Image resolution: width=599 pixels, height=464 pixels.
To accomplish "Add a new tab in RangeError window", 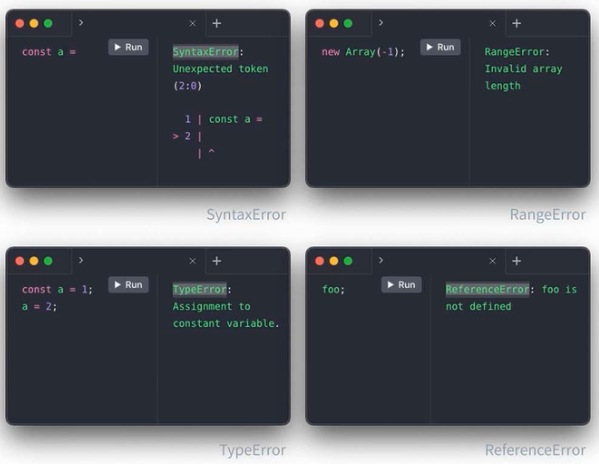I will pos(516,23).
